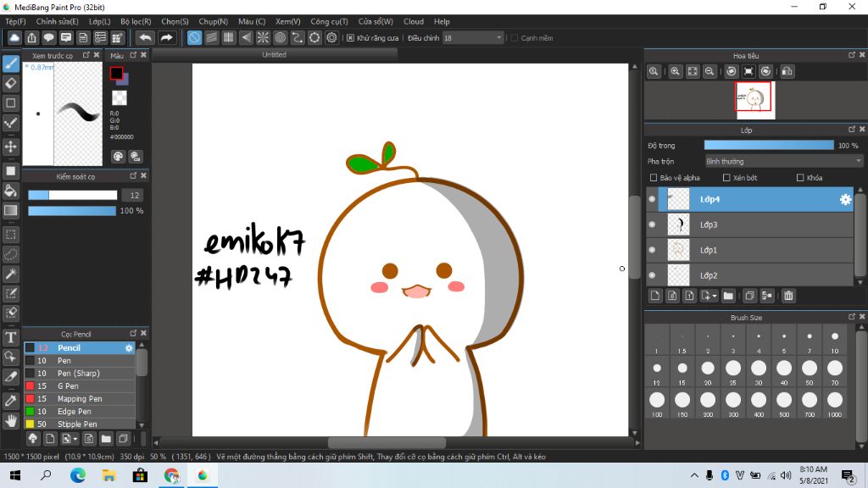
Task: Open Lớp4 layer settings gear
Action: coord(845,199)
